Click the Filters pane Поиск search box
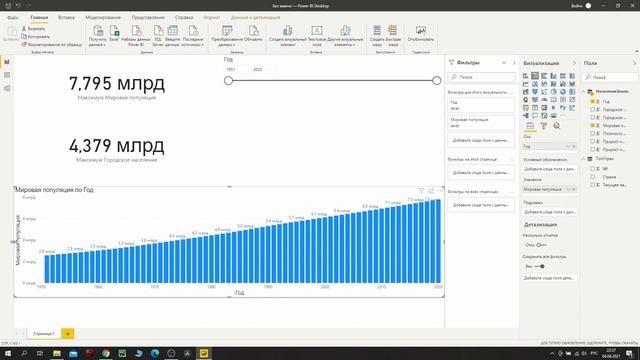This screenshot has height=360, width=640. coord(482,77)
